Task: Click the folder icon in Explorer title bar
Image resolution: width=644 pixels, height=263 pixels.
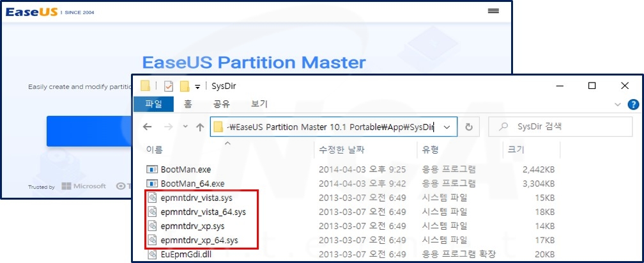Action: [x=146, y=86]
